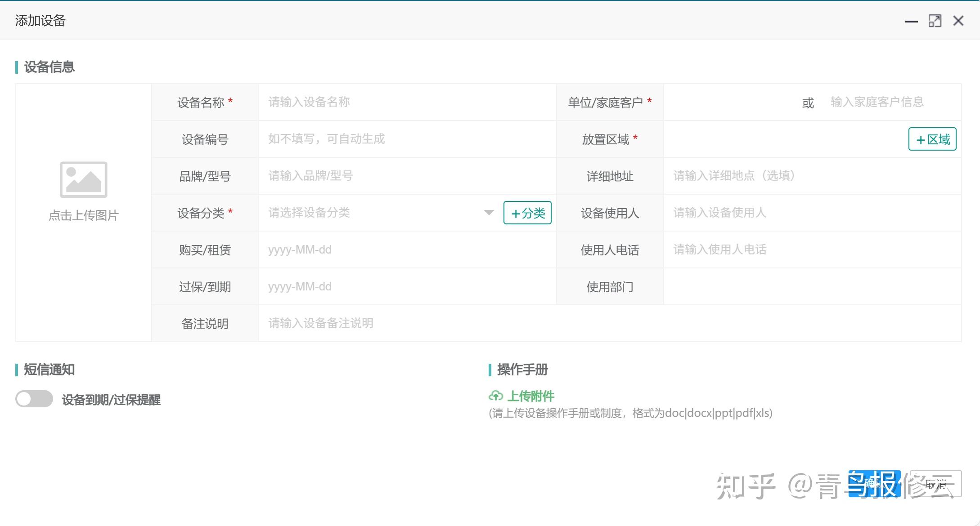
Task: Expand the device category dropdown arrow
Action: (x=489, y=213)
